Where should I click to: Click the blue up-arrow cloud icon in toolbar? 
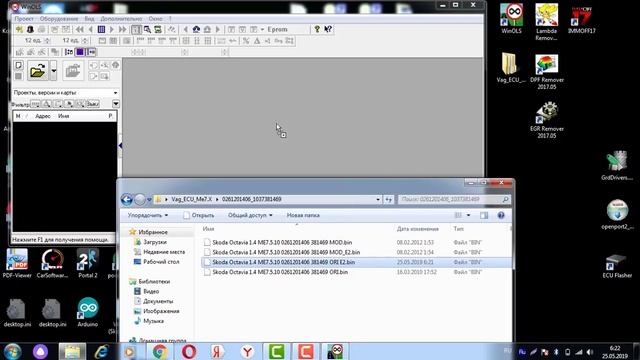pos(196,29)
